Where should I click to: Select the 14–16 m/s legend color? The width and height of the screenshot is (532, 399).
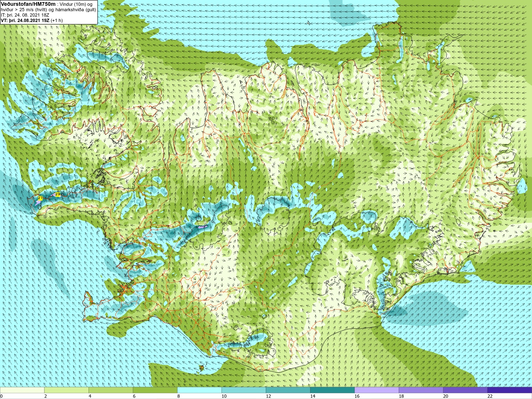click(x=332, y=390)
